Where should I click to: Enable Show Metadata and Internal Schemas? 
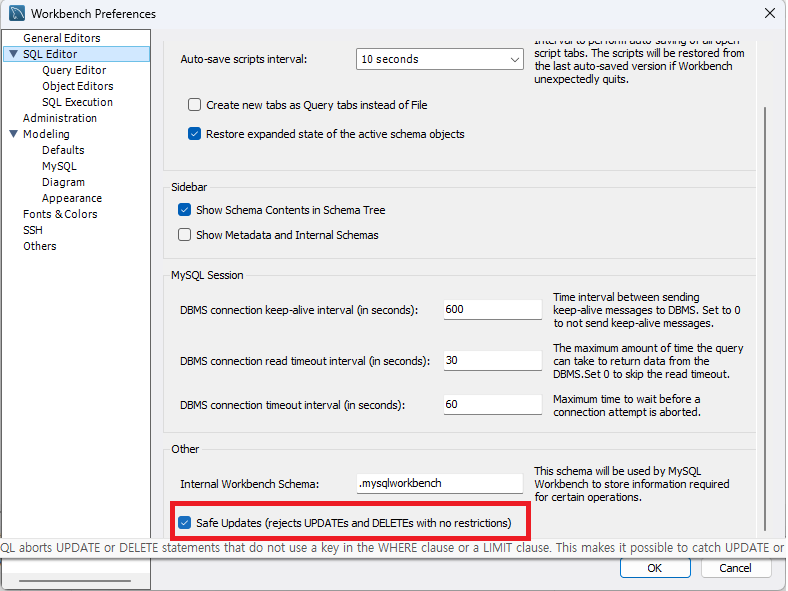184,235
